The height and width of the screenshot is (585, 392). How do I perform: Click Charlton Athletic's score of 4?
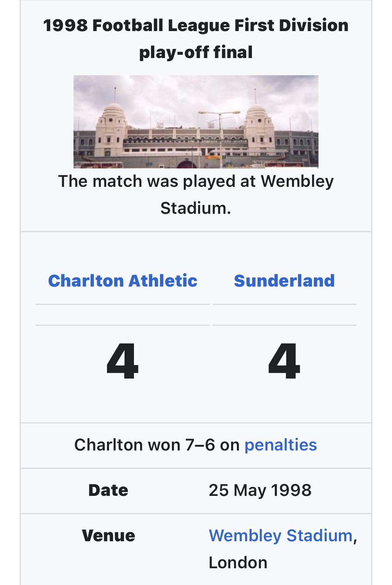tap(122, 361)
